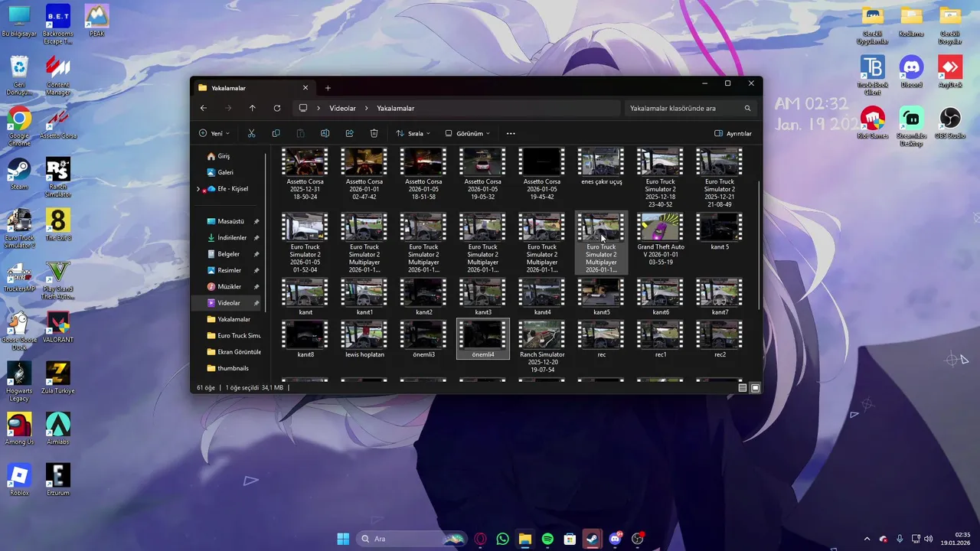Open Microsoft Store from taskbar
Screen dimensions: 980x551
570,539
